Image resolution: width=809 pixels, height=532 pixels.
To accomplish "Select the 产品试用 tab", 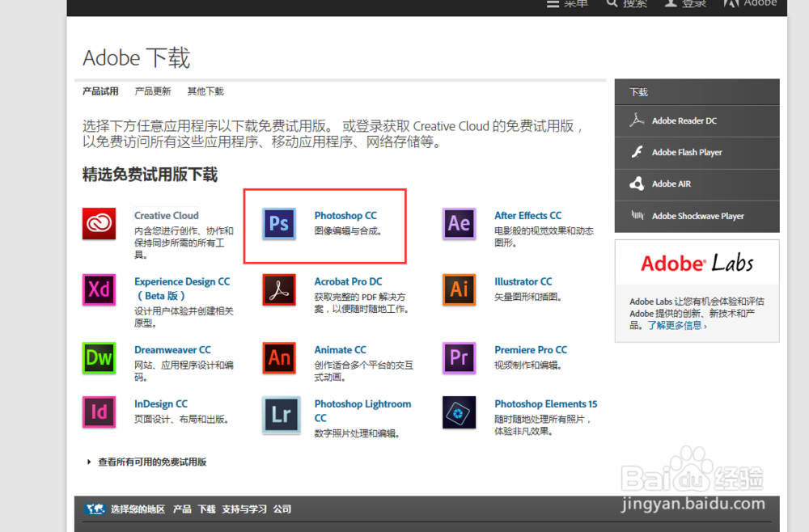I will (100, 91).
